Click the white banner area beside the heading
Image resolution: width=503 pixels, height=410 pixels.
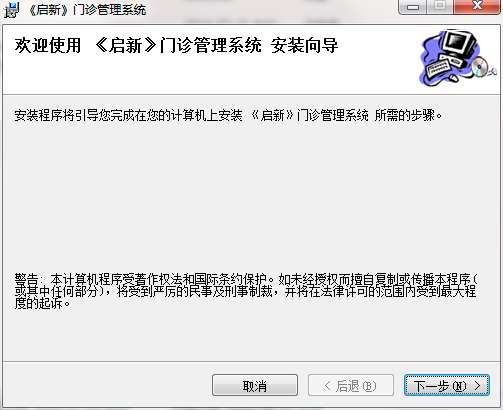click(x=377, y=73)
